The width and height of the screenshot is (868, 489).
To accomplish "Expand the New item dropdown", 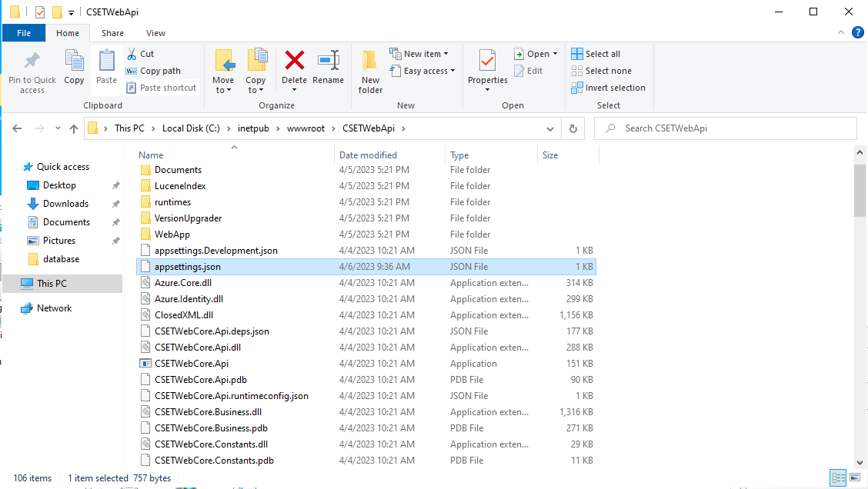I will (x=419, y=54).
